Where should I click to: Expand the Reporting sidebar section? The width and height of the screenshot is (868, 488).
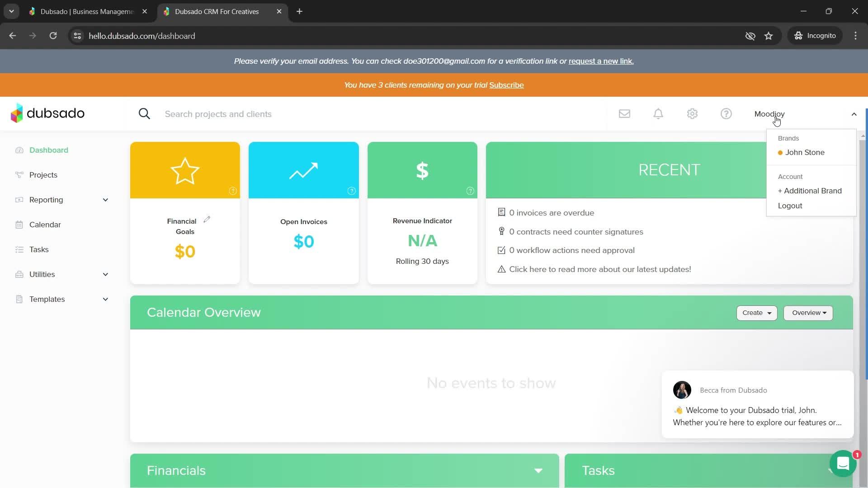pyautogui.click(x=105, y=200)
